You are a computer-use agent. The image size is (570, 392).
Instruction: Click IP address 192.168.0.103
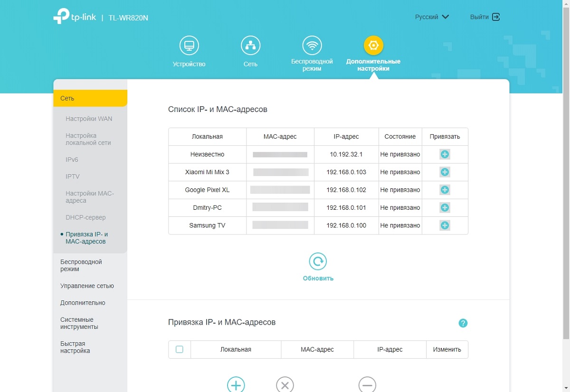(346, 172)
